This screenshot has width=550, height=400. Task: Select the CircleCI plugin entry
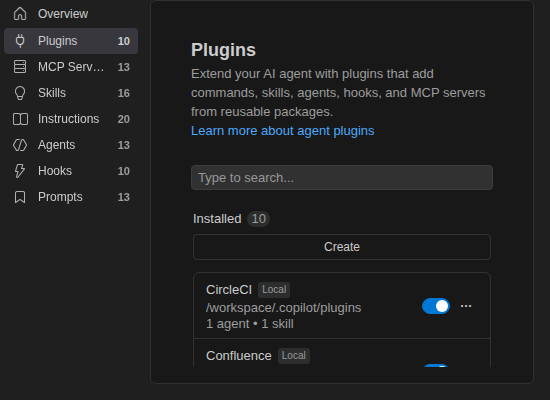(x=342, y=306)
